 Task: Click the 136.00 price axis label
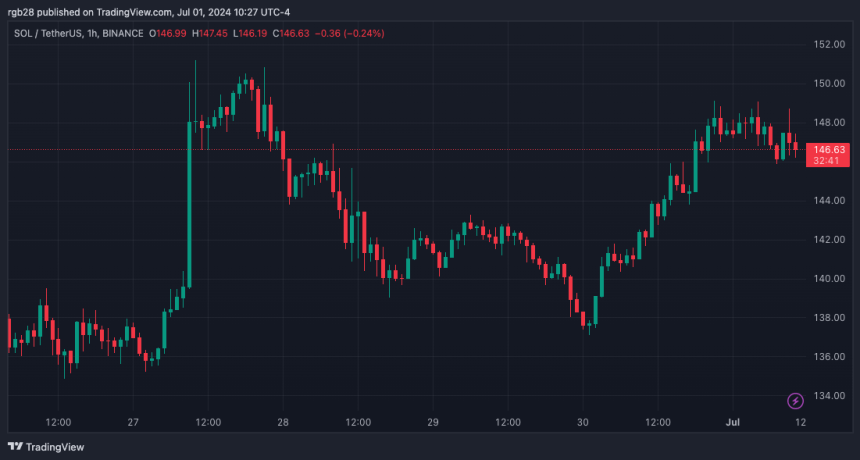(x=826, y=356)
